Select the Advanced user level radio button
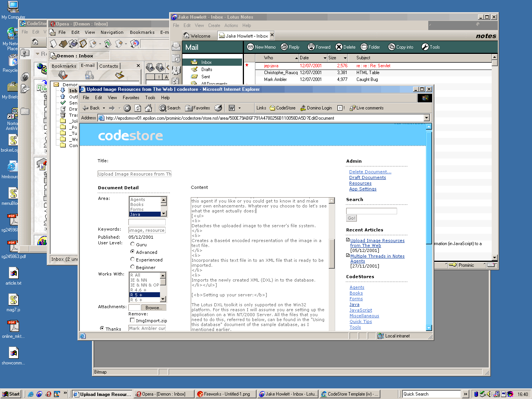Image resolution: width=532 pixels, height=399 pixels. tap(133, 252)
